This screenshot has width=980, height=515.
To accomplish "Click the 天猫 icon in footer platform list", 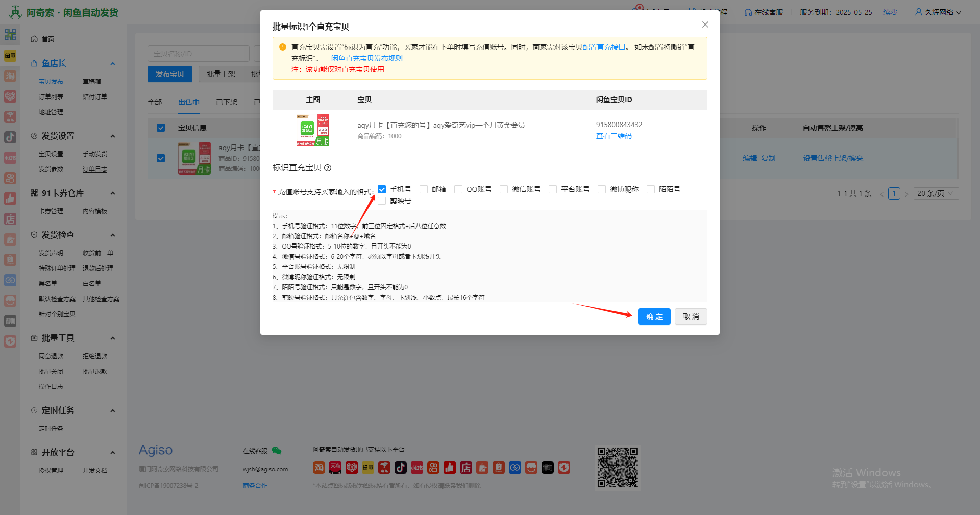I will coord(335,468).
